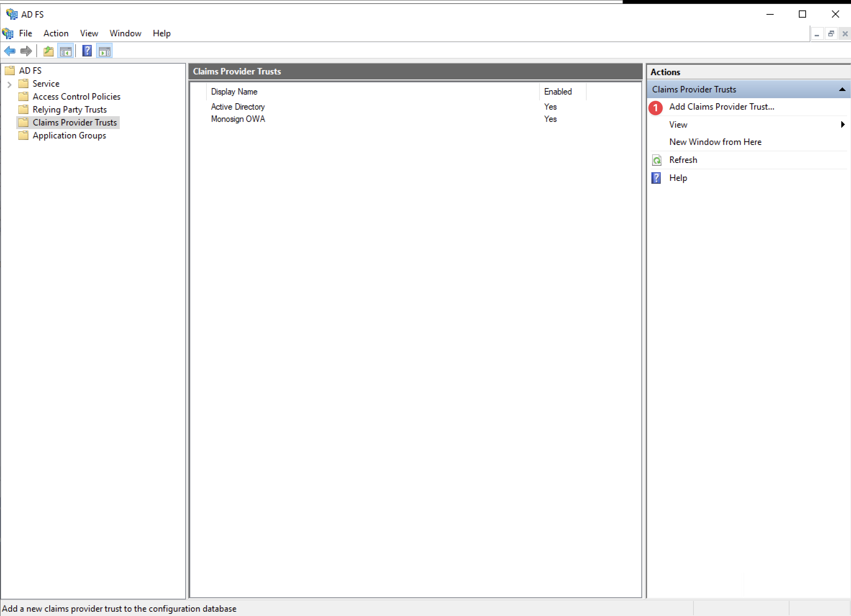Click Add Claims Provider Trust... action

pos(721,107)
